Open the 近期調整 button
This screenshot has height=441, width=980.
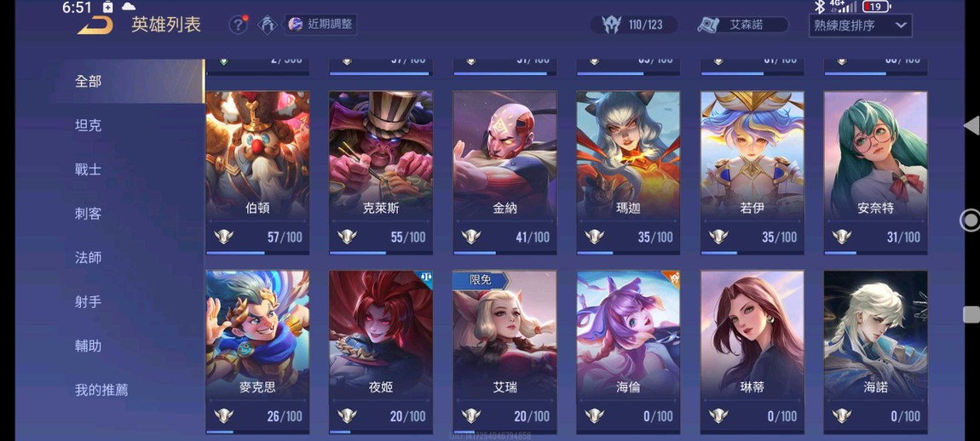321,25
